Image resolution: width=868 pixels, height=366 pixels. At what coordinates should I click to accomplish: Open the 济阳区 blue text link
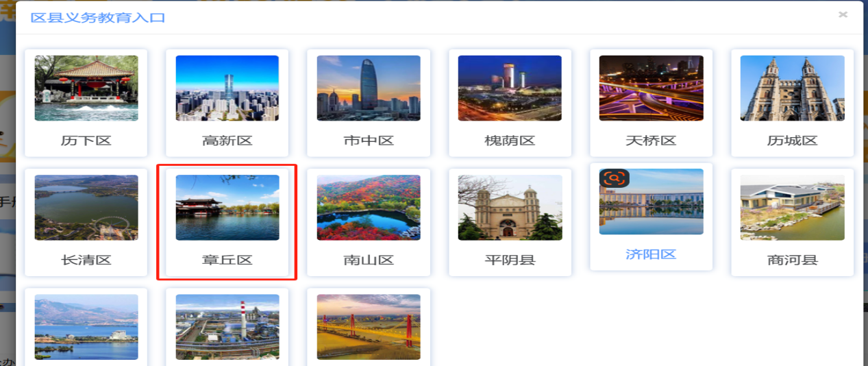click(651, 254)
